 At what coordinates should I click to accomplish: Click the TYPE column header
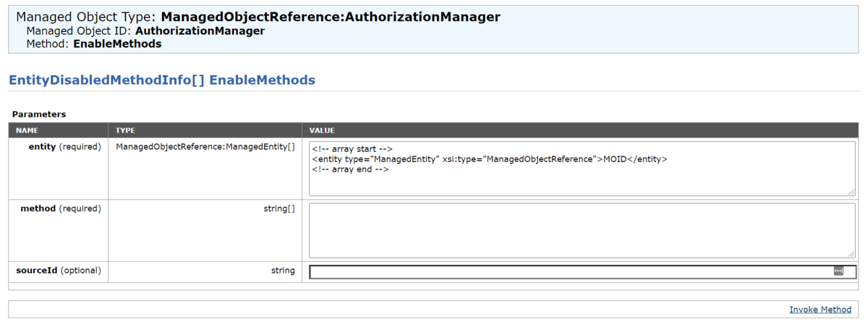pyautogui.click(x=125, y=130)
